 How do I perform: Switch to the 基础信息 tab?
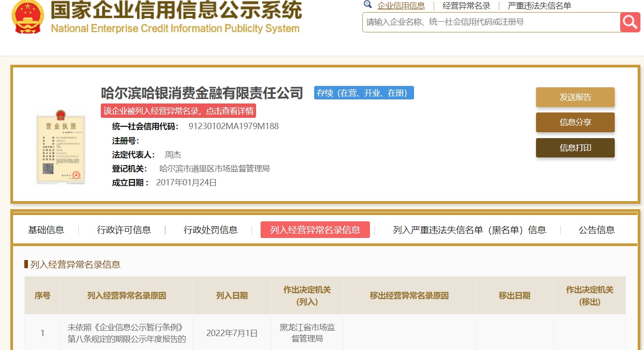click(46, 230)
